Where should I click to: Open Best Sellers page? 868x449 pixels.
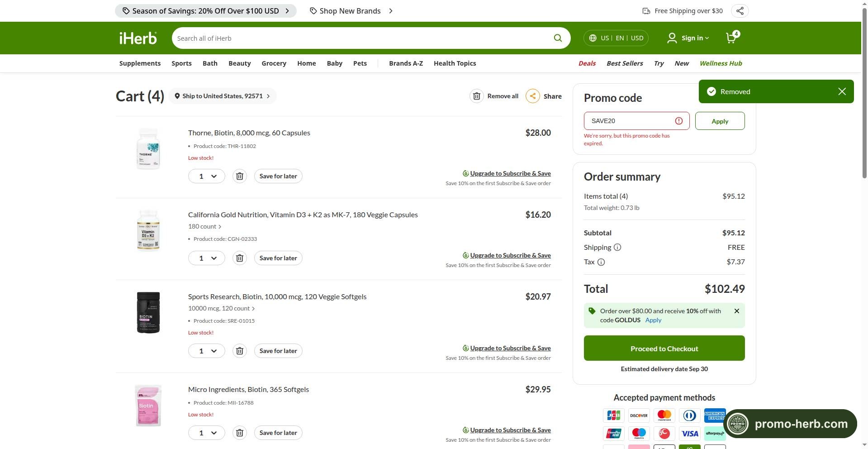(625, 63)
